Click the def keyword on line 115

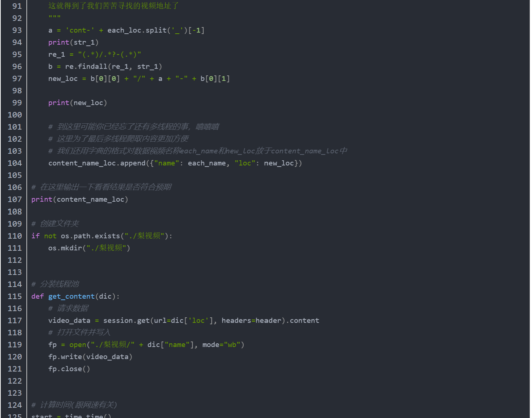click(x=38, y=296)
